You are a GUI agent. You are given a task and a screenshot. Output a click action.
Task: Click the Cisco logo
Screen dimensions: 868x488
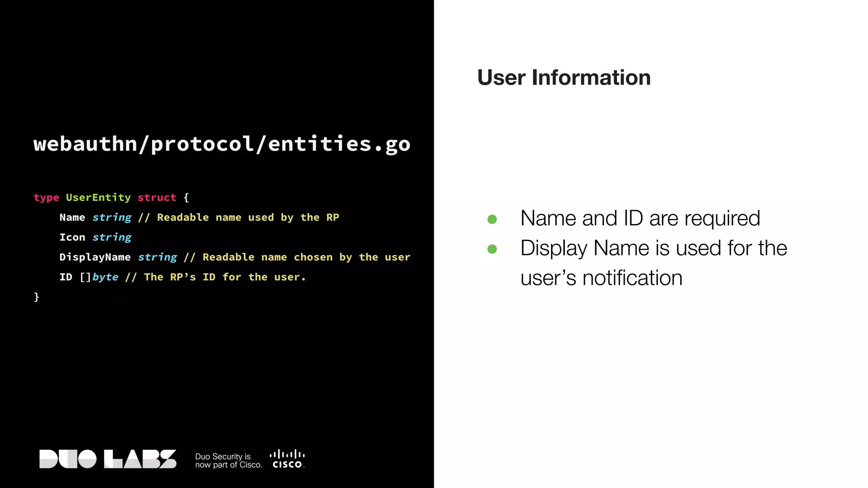[287, 459]
